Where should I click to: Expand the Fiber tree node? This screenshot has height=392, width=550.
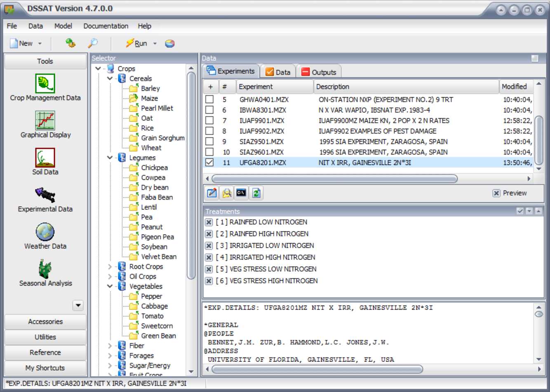point(110,345)
